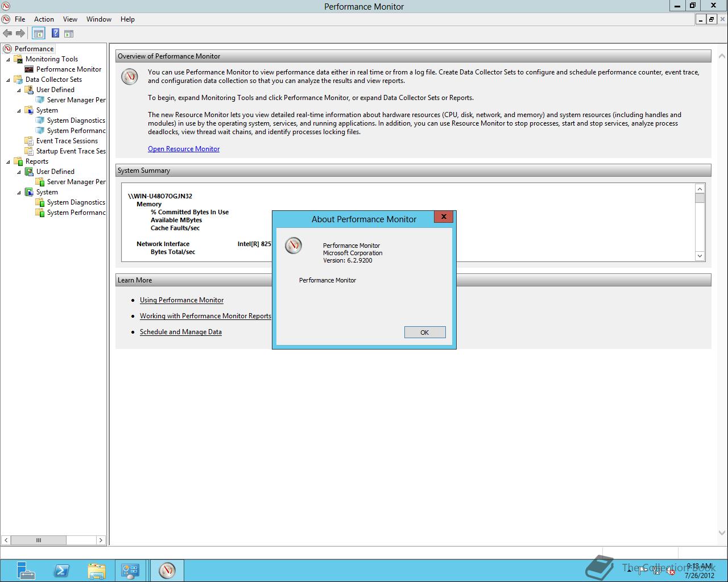Click 'Cache Faults/sec' counter text

[175, 228]
